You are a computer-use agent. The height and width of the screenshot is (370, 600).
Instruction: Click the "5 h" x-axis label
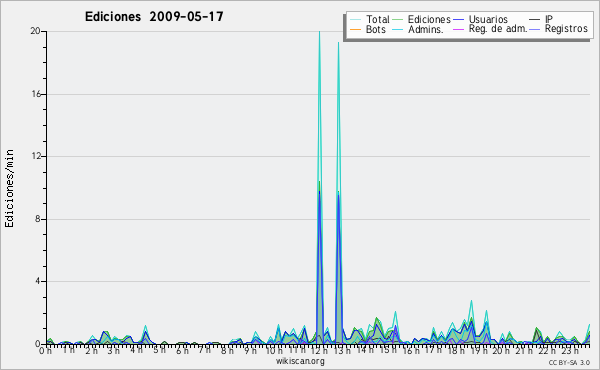(159, 350)
